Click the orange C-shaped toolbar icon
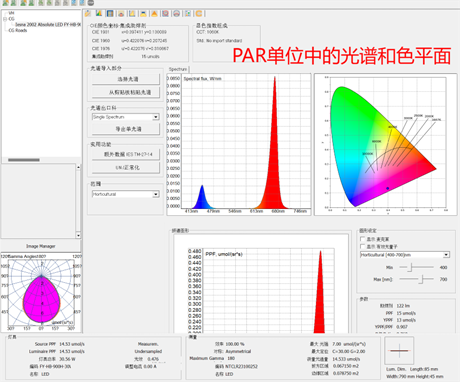 pyautogui.click(x=199, y=14)
